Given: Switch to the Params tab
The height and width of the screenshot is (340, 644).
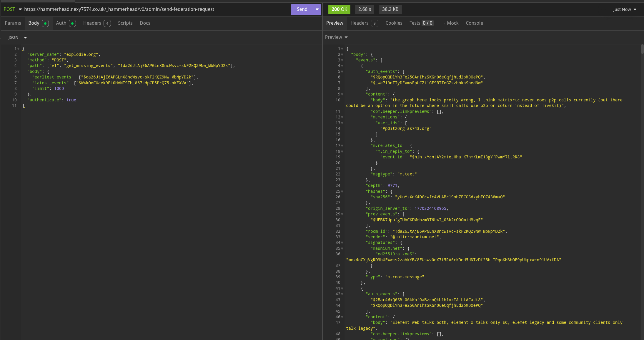Looking at the screenshot, I should (13, 23).
